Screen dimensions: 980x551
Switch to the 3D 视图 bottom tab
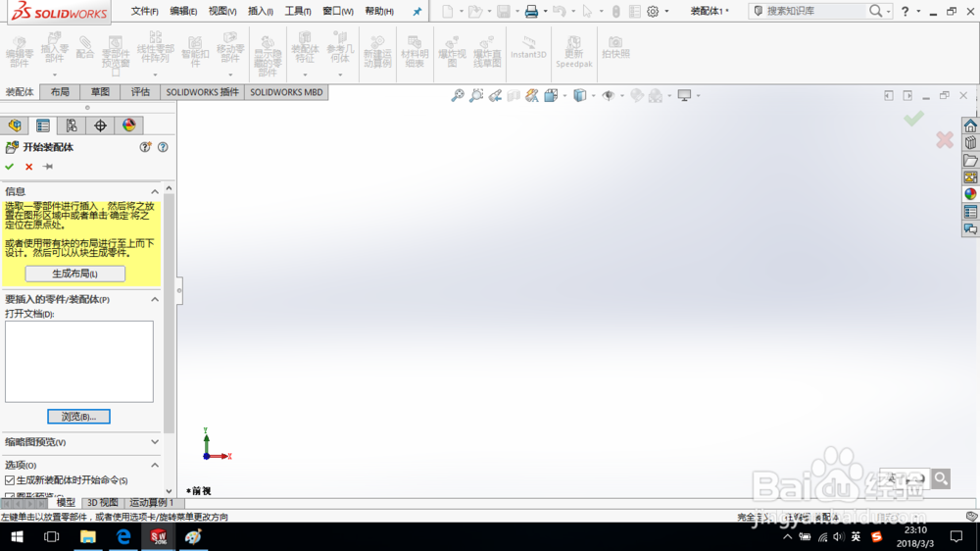pyautogui.click(x=103, y=503)
